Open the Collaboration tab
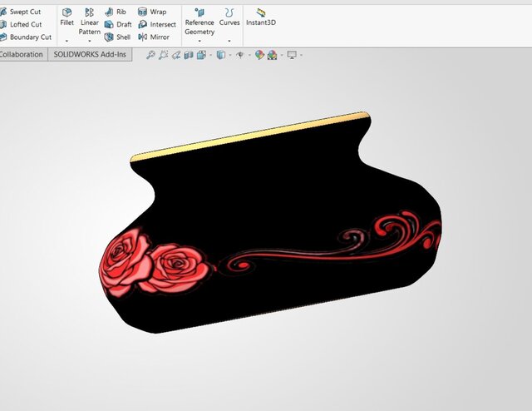Viewport: 532px width, 411px height. tap(22, 55)
